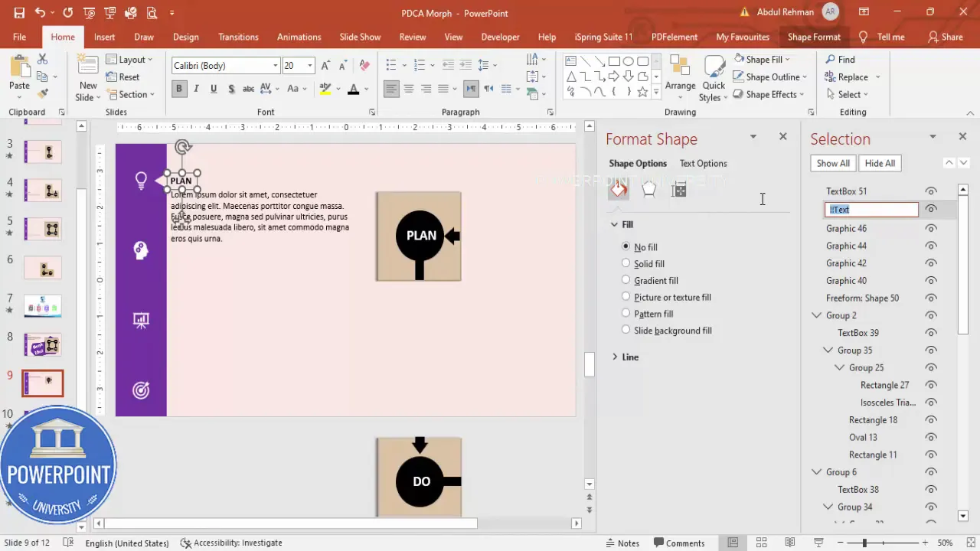Open the font size dropdown
Image resolution: width=980 pixels, height=551 pixels.
pyautogui.click(x=310, y=66)
